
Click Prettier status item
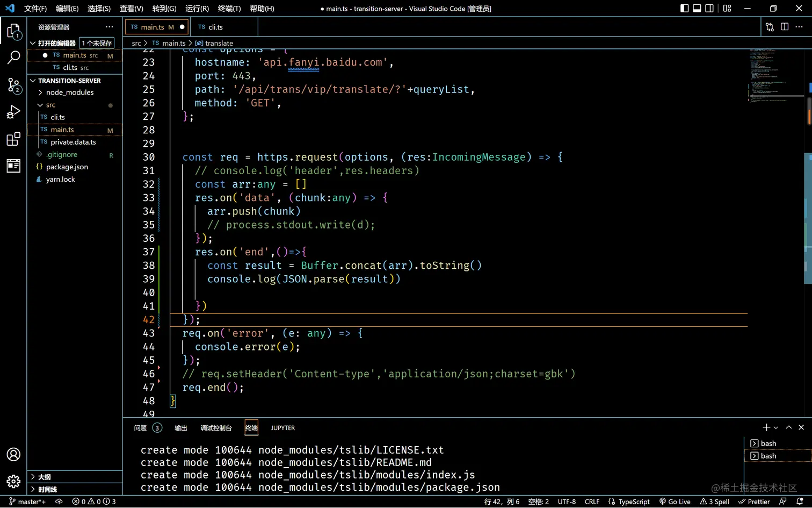click(754, 502)
